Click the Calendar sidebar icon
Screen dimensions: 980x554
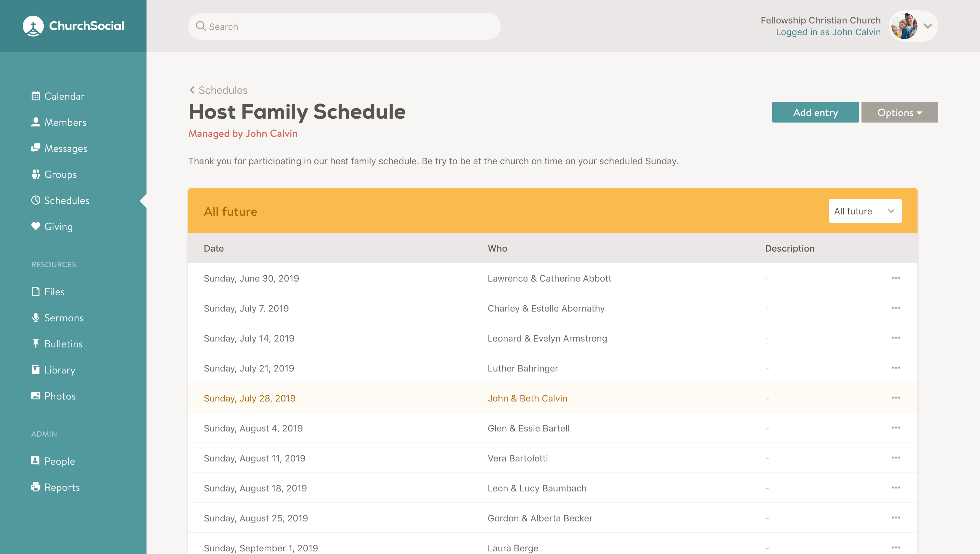(35, 96)
